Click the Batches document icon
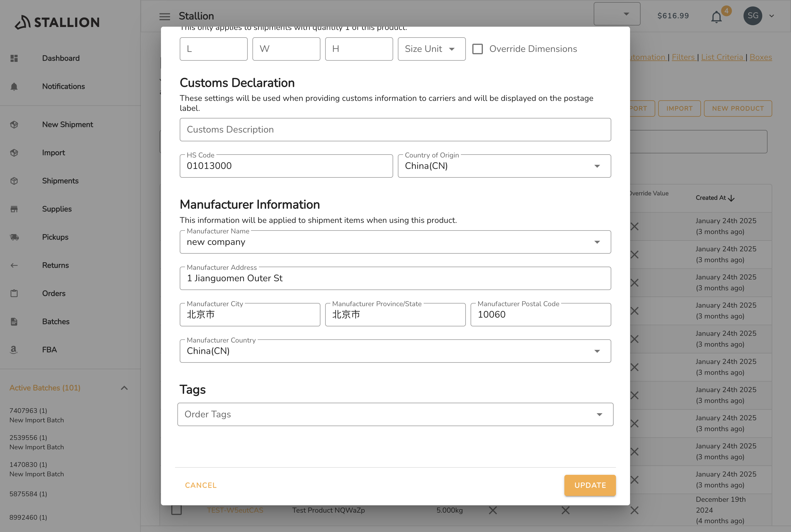Screen dimensions: 791x532 click(14, 322)
